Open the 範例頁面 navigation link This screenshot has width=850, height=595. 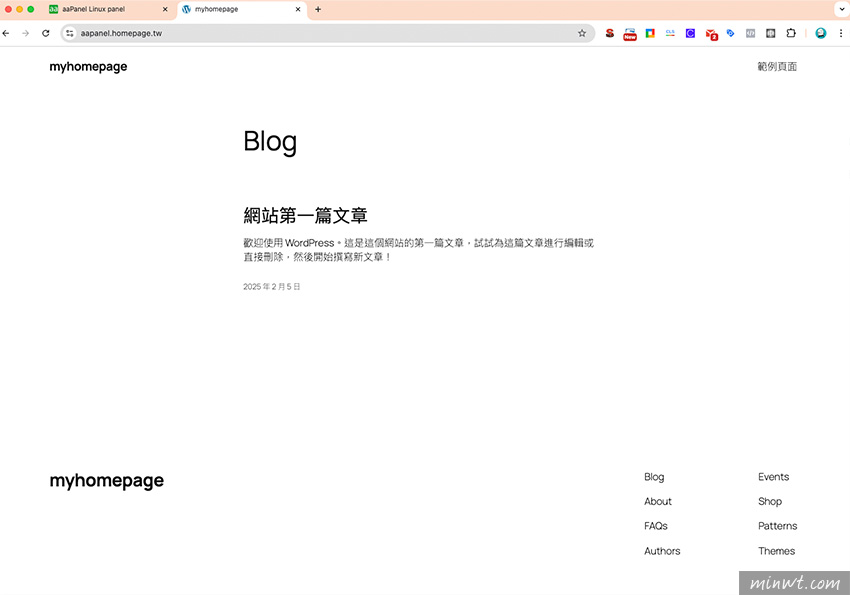point(777,67)
